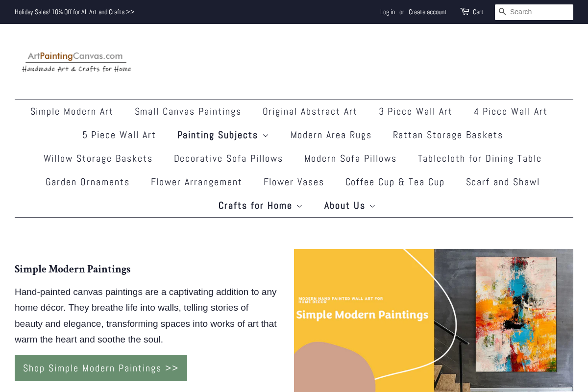Click the Simple Modern Paintings banner image
The width and height of the screenshot is (588, 392).
tap(434, 320)
